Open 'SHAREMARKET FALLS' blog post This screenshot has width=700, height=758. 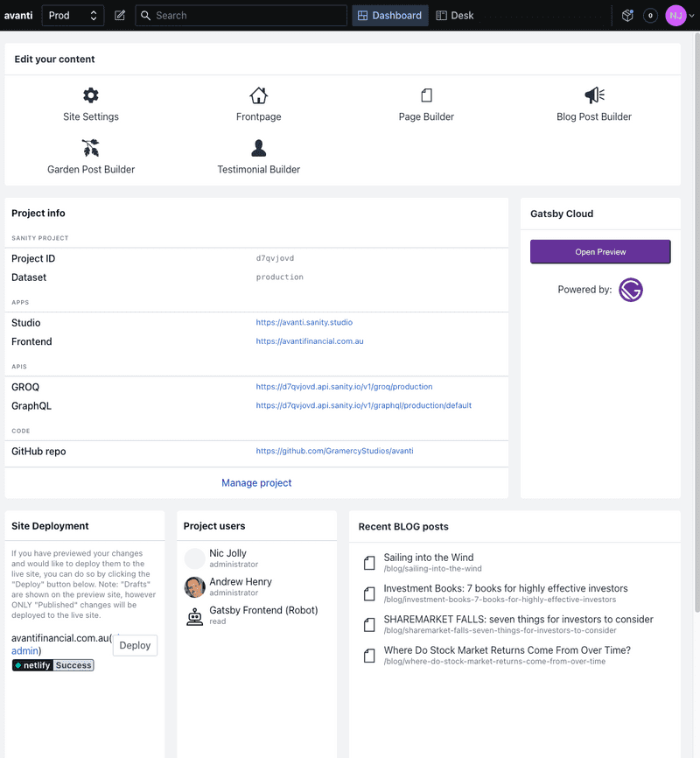[518, 619]
